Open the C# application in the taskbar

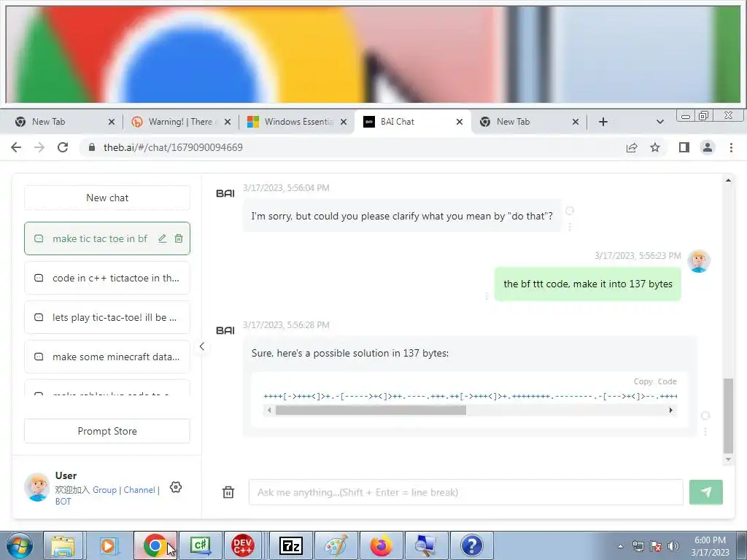200,545
